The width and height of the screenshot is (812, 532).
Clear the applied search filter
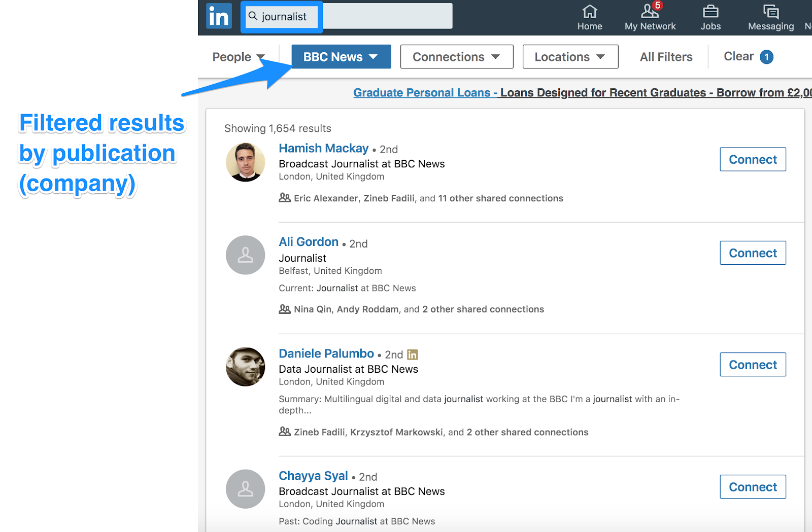[x=748, y=57]
